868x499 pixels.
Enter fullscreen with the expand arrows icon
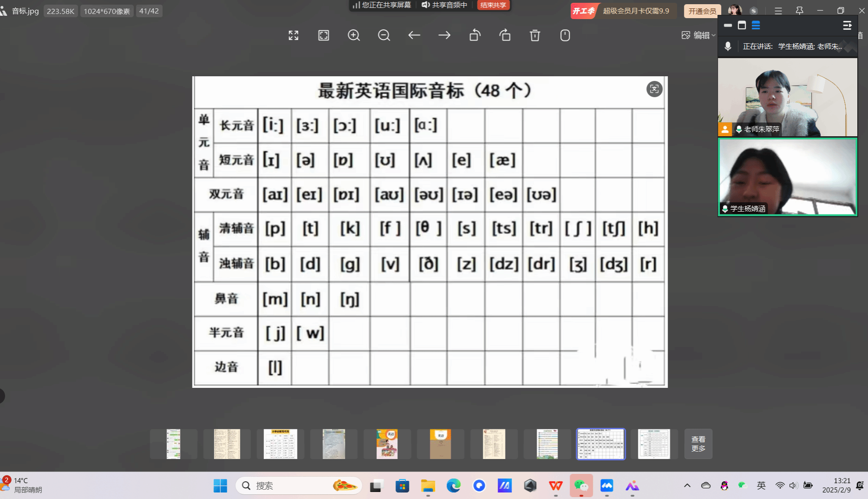293,35
